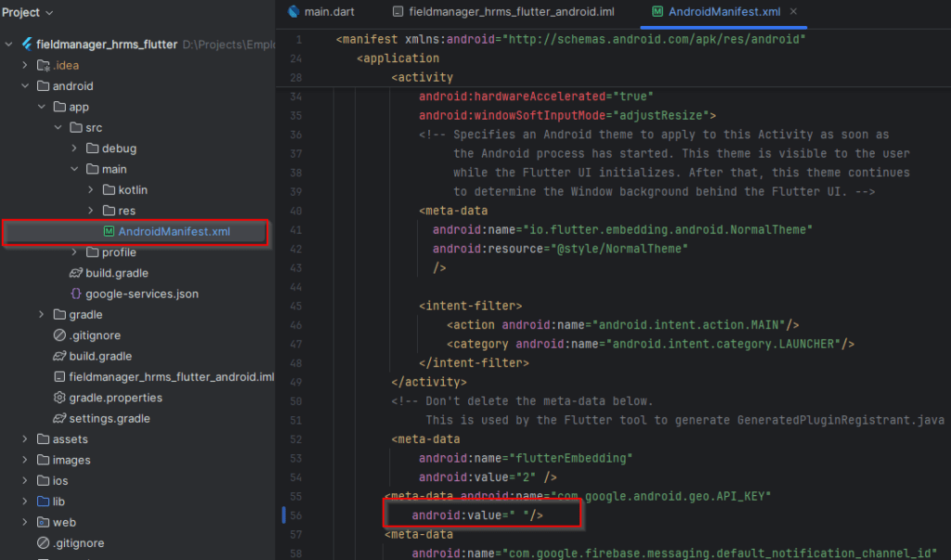Select the root-level .gitignore file
Screen dimensions: 951x560
(x=79, y=542)
